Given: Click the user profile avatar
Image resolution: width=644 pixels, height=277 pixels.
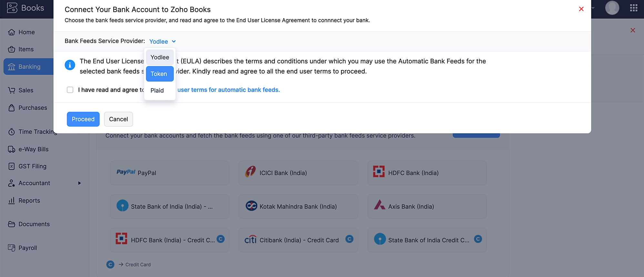Looking at the screenshot, I should pos(612,8).
